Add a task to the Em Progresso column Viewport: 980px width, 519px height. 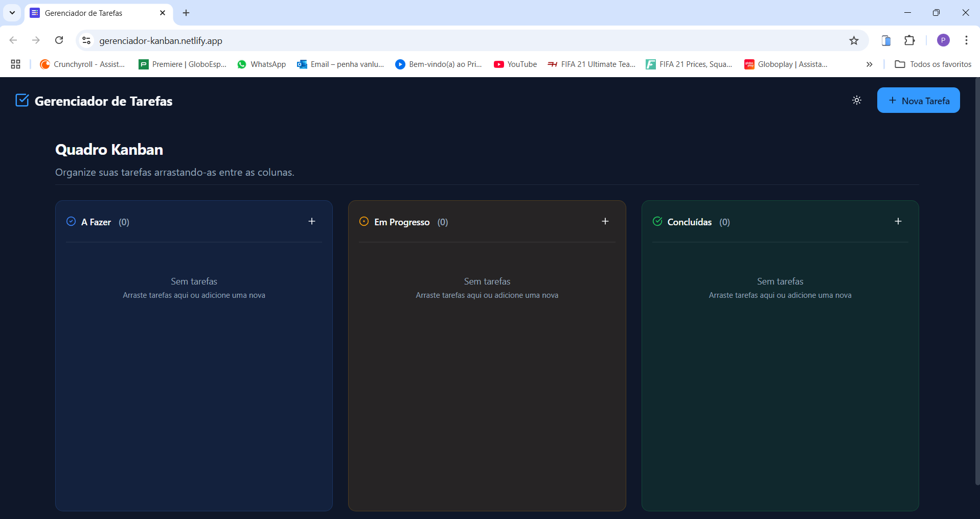click(x=605, y=221)
